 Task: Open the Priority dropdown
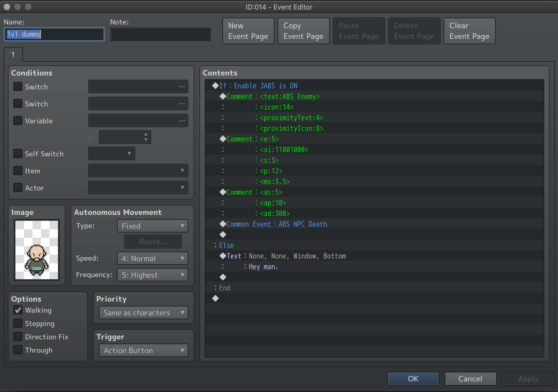pos(144,312)
